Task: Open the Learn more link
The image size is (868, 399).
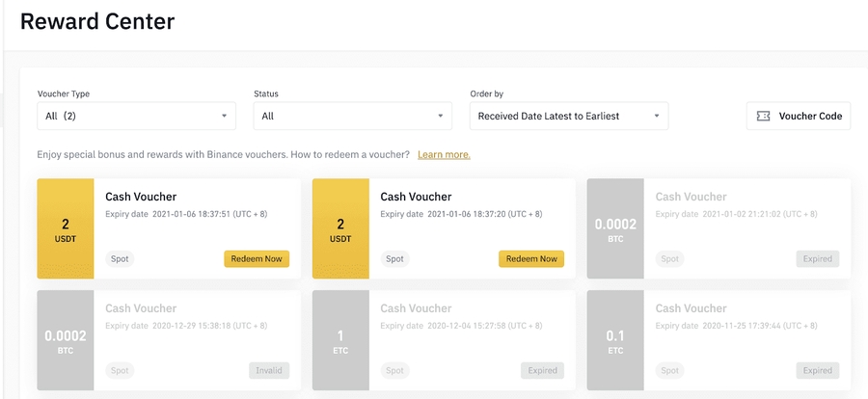Action: pyautogui.click(x=444, y=154)
